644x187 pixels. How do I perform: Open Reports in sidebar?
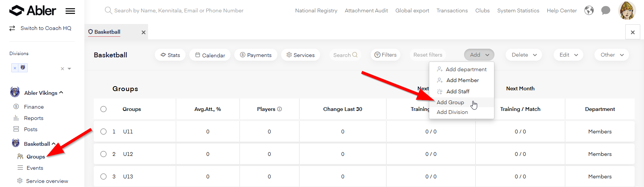click(x=34, y=118)
